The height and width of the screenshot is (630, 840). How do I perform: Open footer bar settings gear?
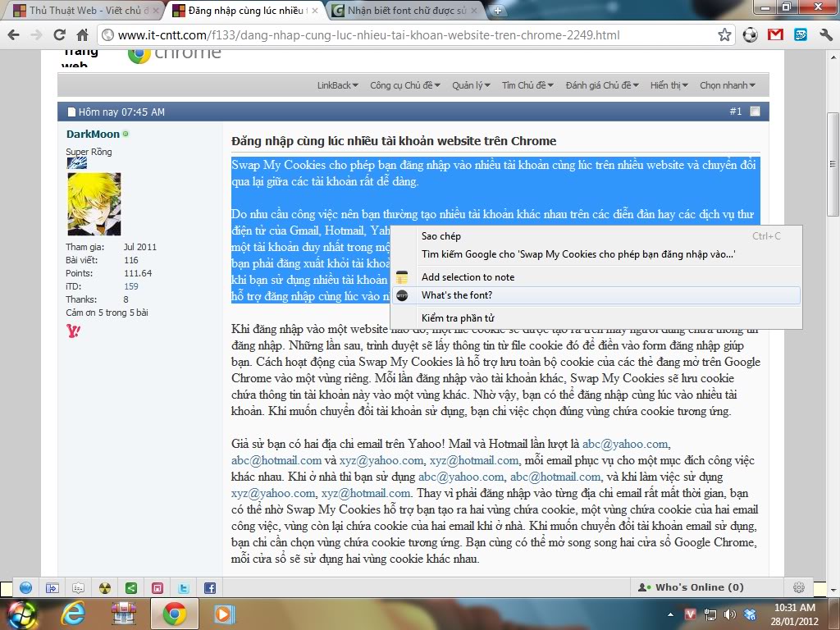[799, 587]
